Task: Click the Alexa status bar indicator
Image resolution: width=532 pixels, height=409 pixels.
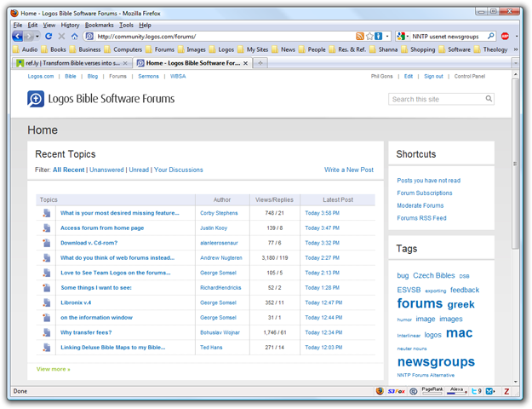Action: (457, 390)
